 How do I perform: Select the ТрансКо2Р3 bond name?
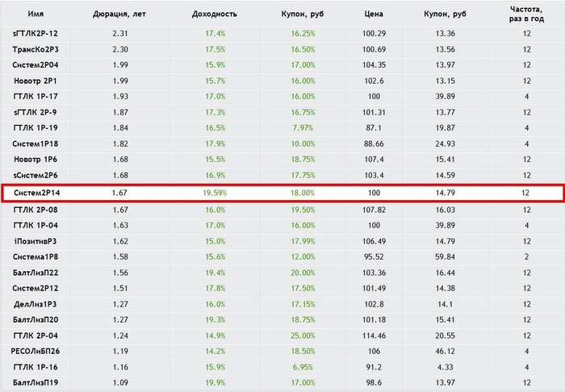coord(36,49)
